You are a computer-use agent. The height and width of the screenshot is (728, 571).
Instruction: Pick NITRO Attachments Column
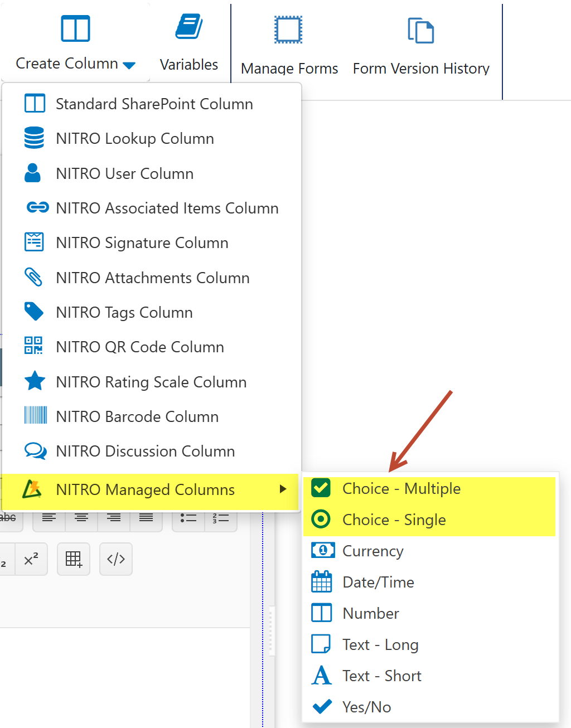tap(152, 278)
